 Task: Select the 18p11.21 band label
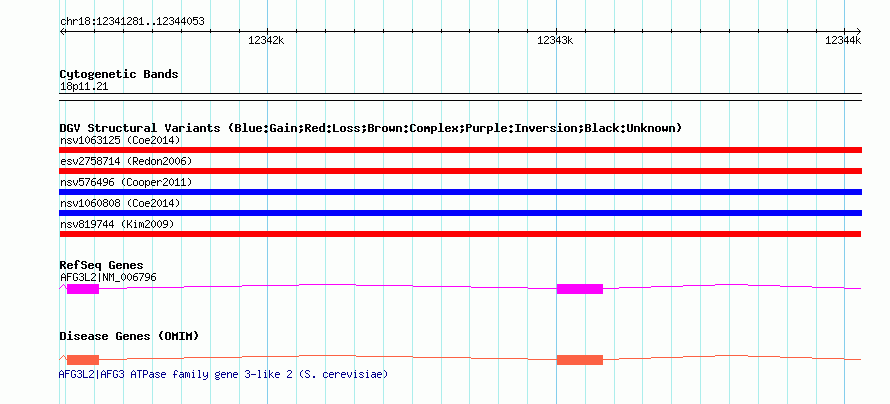pos(84,87)
